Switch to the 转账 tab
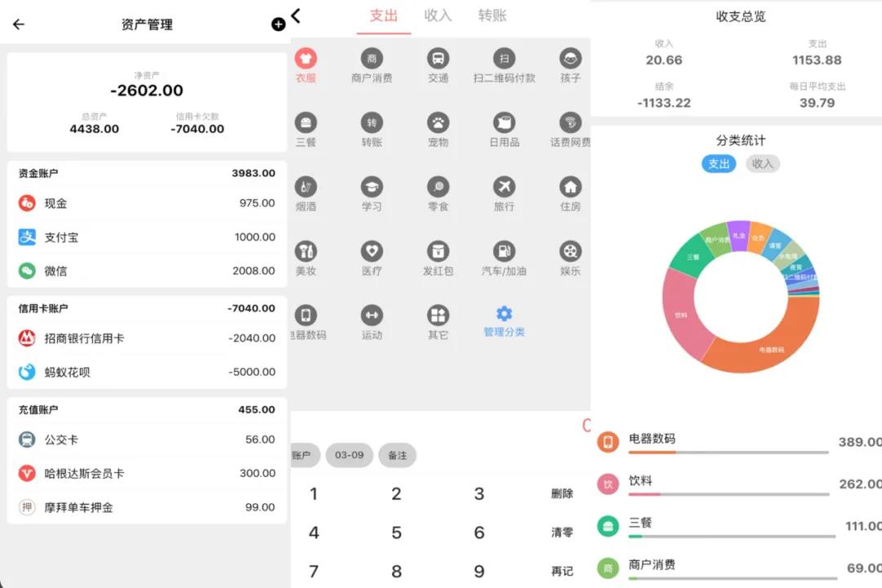 coord(492,16)
